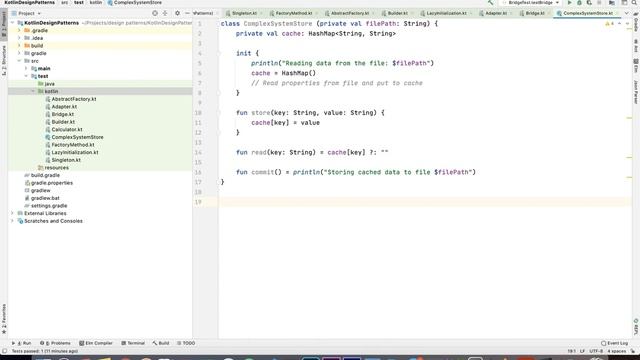The width and height of the screenshot is (640, 360).
Task: Click the 'Tests passed: 1' status message
Action: tap(44, 351)
